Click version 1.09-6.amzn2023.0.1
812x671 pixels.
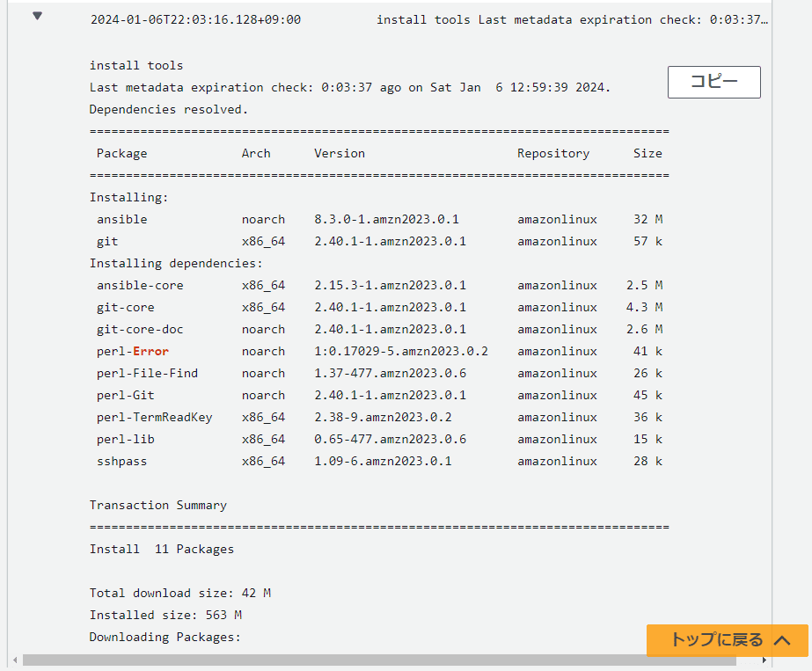tap(383, 462)
